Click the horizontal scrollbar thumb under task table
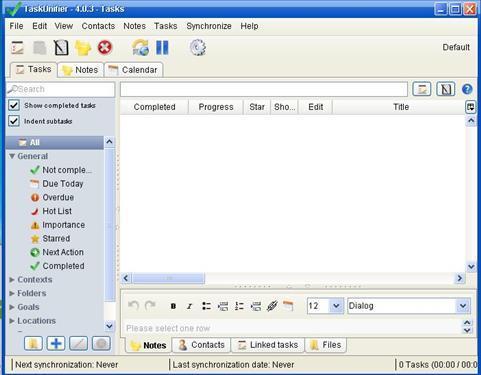This screenshot has width=481, height=375. [169, 278]
